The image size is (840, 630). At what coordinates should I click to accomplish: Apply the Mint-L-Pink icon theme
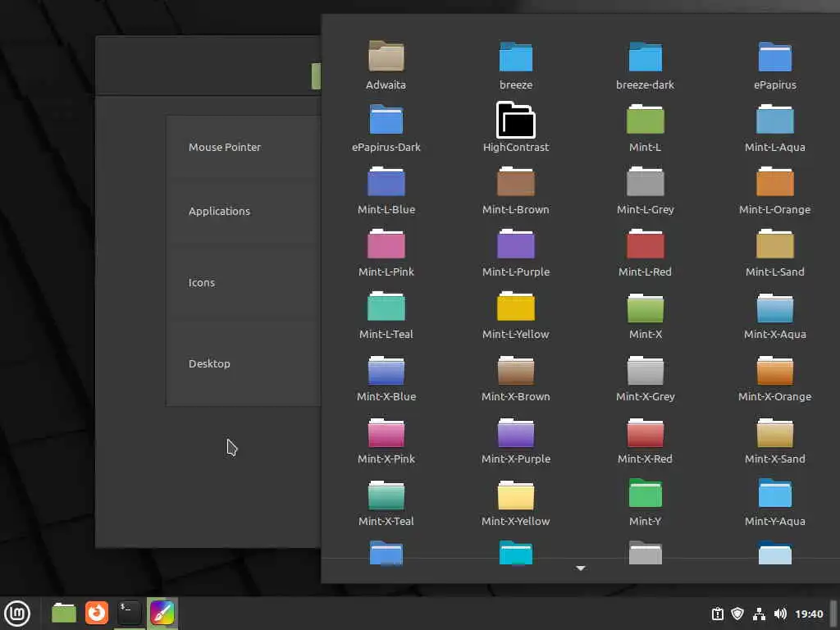coord(386,253)
